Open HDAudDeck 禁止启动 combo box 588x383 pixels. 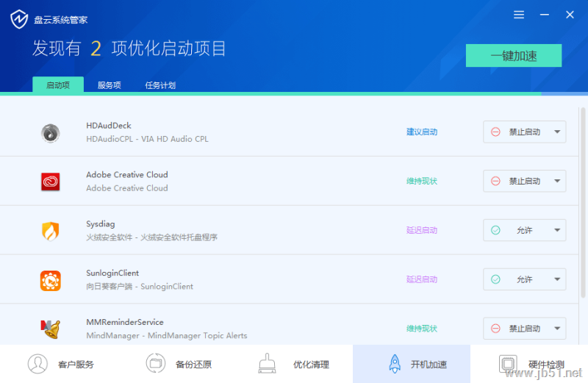pyautogui.click(x=524, y=132)
